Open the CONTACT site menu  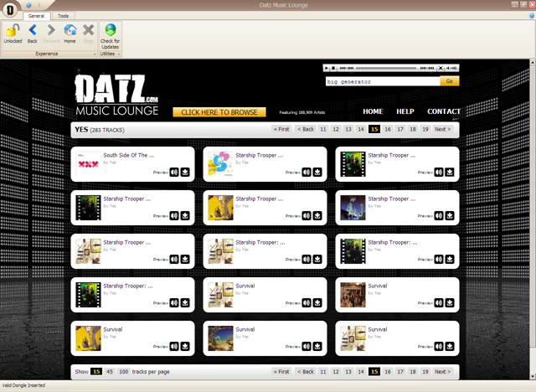pos(444,111)
